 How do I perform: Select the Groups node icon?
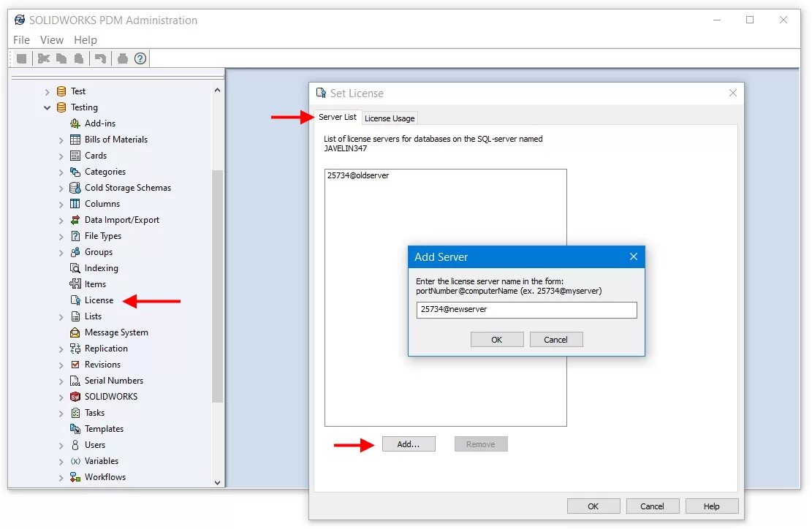75,251
